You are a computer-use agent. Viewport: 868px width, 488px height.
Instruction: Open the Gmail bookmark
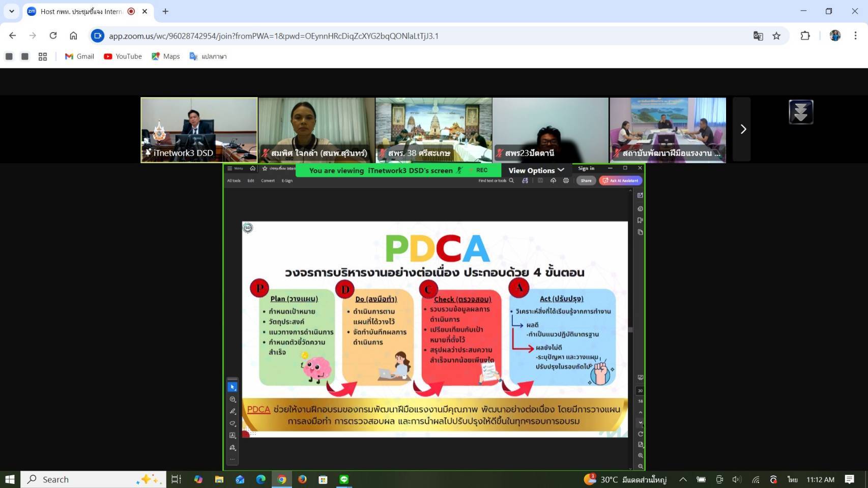pos(79,56)
